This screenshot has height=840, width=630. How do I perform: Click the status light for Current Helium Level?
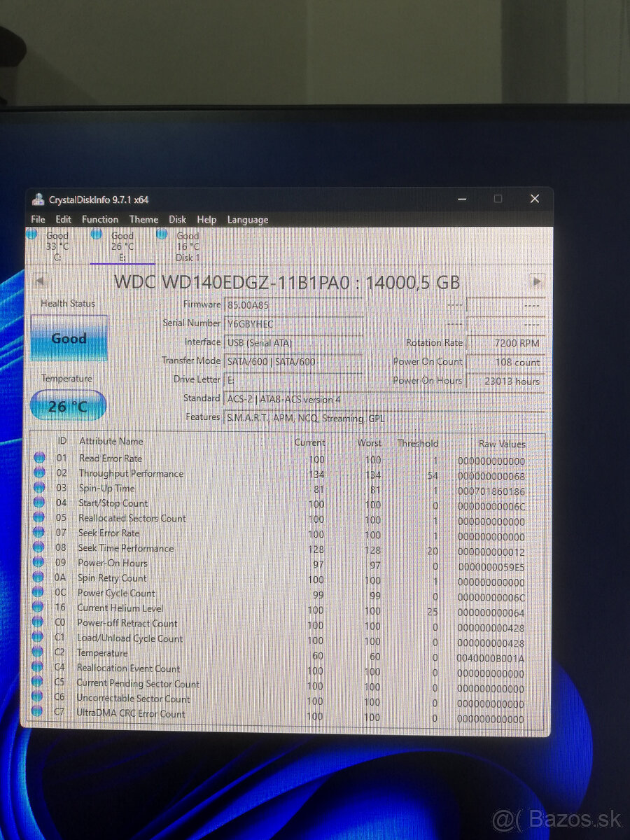pos(40,608)
